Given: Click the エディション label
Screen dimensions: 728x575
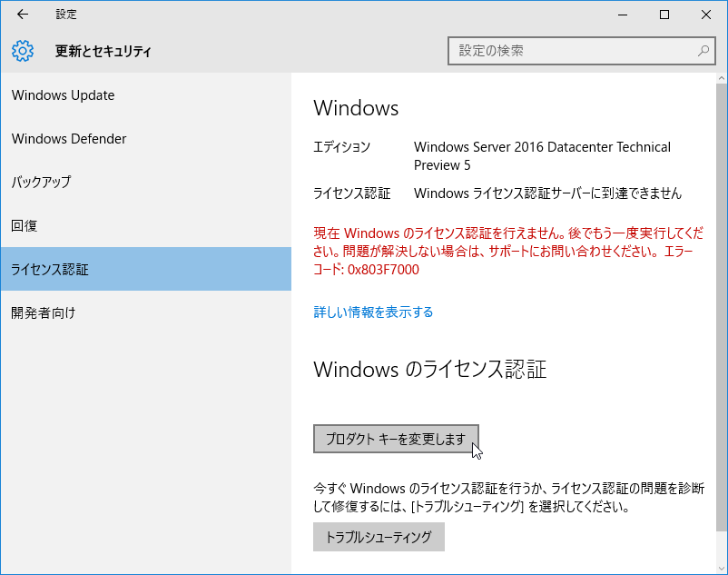Looking at the screenshot, I should click(341, 147).
